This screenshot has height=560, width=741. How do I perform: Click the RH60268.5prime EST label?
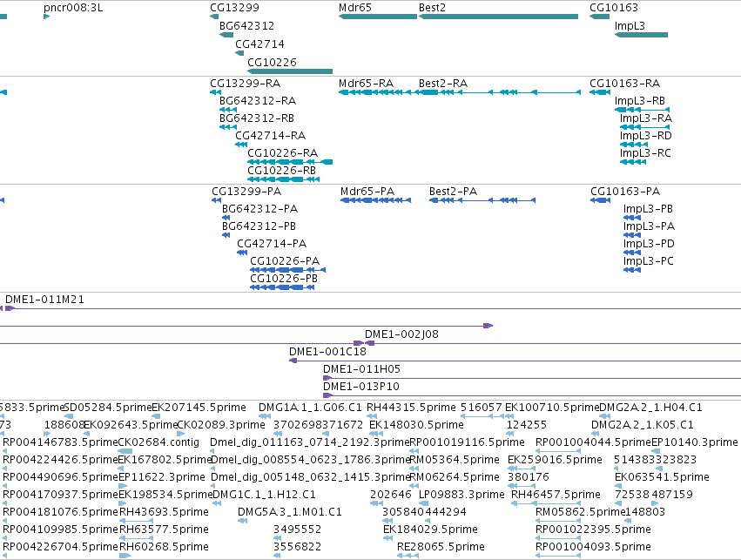pyautogui.click(x=164, y=547)
